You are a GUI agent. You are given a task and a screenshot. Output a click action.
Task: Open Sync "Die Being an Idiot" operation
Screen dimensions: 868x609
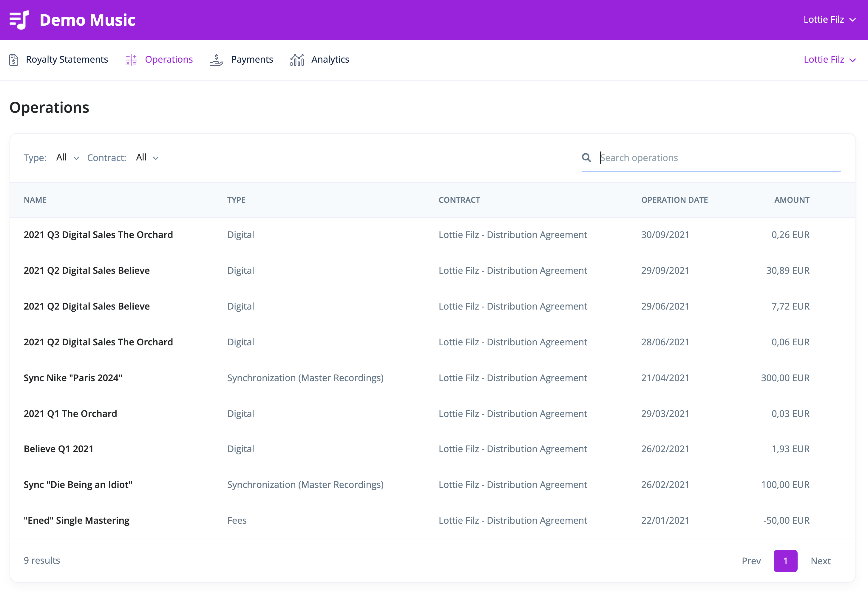point(433,485)
